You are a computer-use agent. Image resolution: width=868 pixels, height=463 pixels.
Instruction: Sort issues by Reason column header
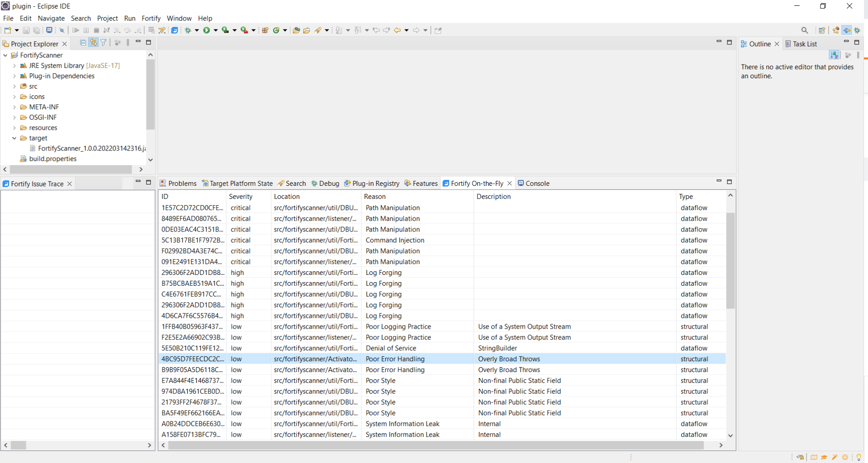pyautogui.click(x=417, y=196)
